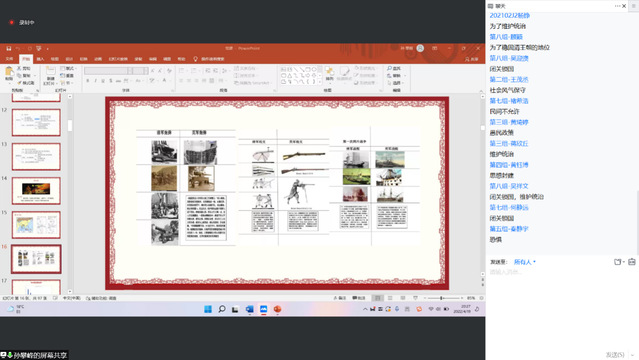The image size is (639, 360).
Task: Click the New Slide icon
Action: point(51,71)
